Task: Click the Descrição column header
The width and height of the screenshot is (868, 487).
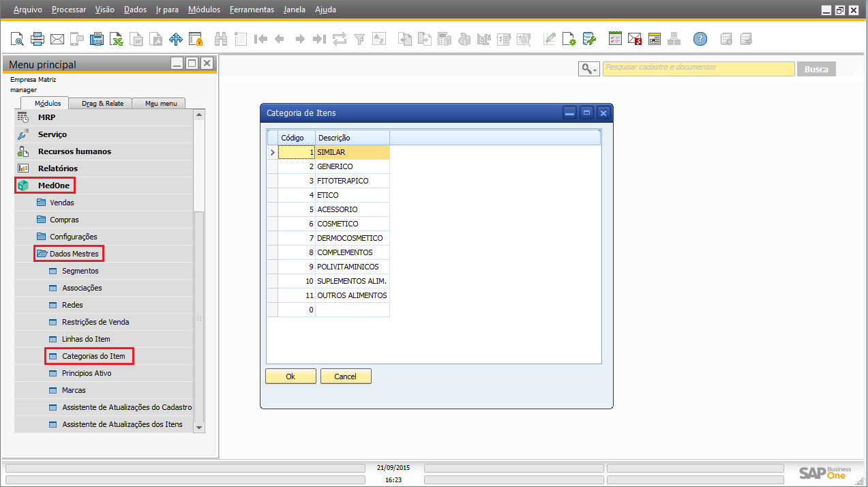Action: [353, 138]
